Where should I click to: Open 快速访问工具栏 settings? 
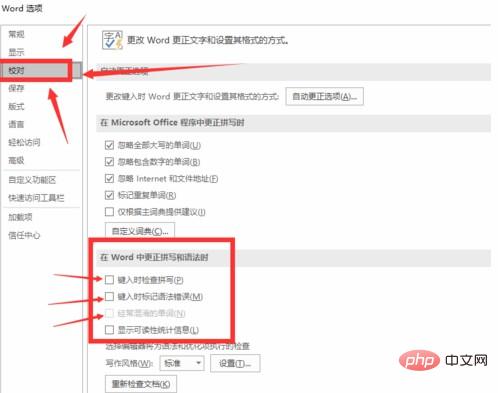click(36, 198)
